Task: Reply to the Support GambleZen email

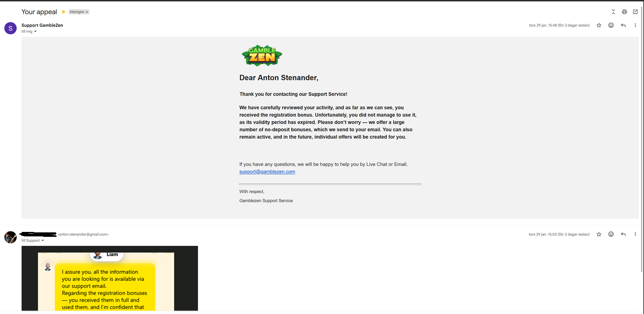Action: 623,25
